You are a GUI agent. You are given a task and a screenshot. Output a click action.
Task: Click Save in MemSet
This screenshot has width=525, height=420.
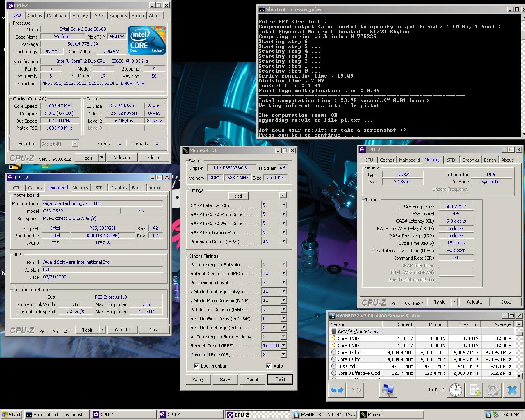(225, 379)
